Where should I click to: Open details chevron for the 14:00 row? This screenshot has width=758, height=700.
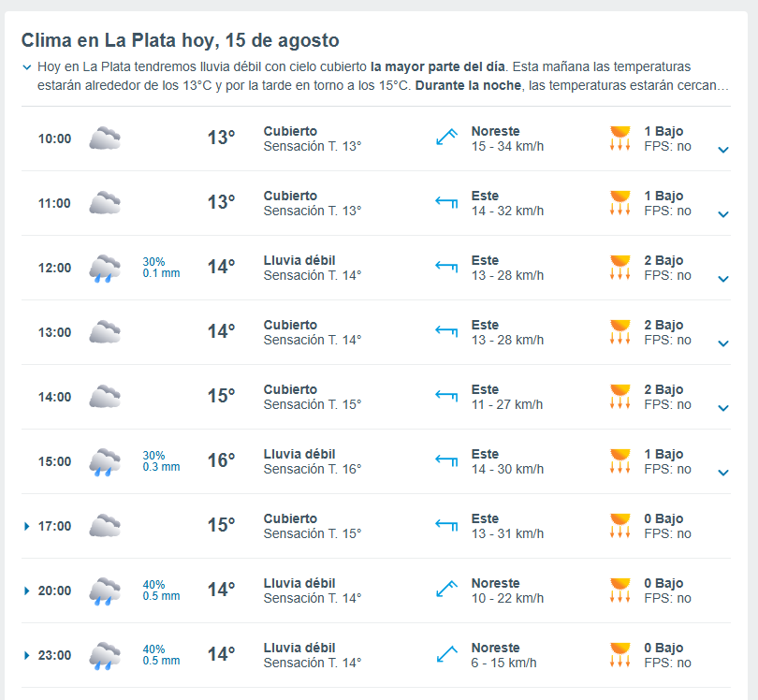[x=723, y=408]
